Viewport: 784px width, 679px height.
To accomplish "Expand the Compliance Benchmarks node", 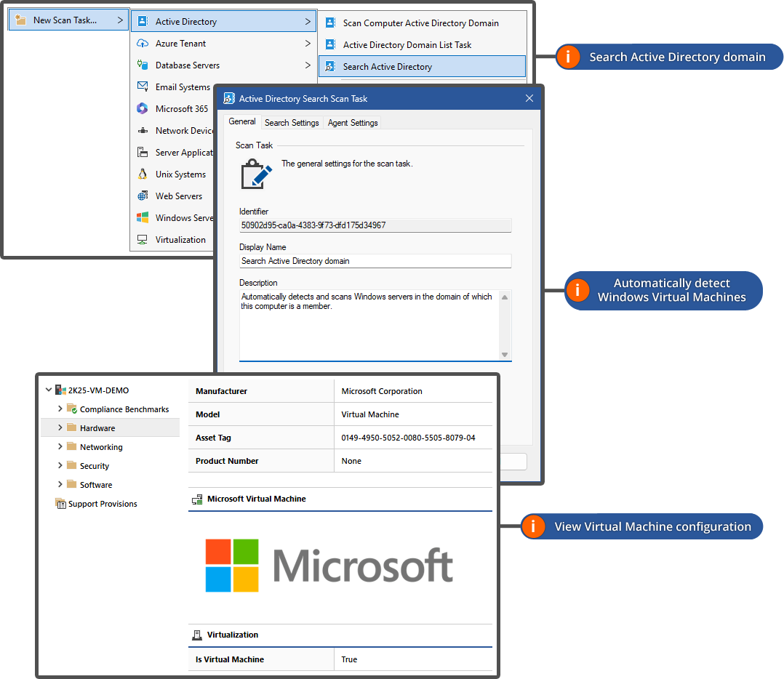I will 60,409.
